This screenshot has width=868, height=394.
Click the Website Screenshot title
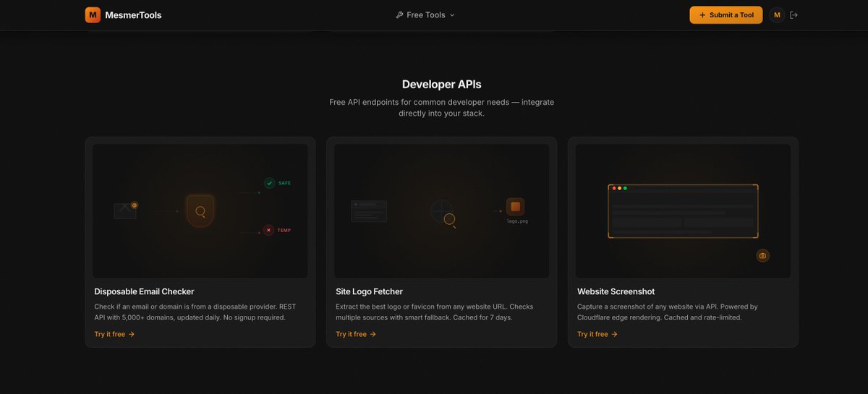tap(616, 291)
